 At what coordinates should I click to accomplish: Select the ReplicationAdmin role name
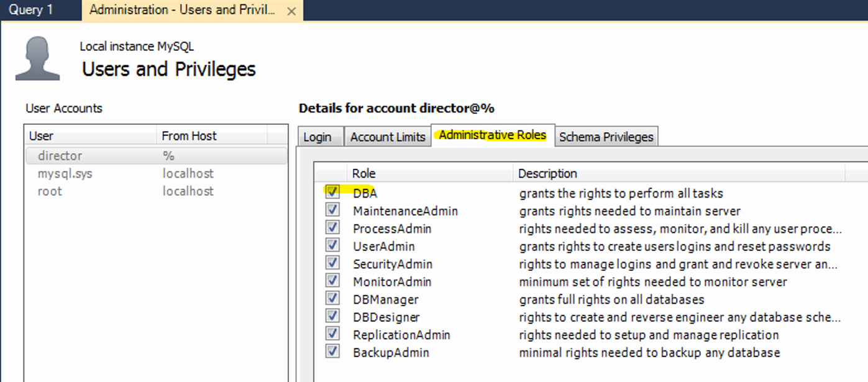(x=401, y=335)
